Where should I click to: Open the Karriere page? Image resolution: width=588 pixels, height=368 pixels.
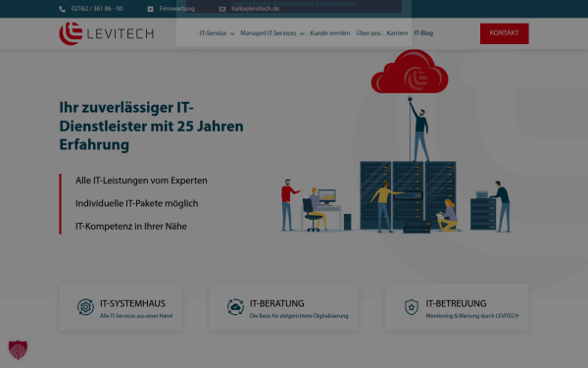click(397, 33)
